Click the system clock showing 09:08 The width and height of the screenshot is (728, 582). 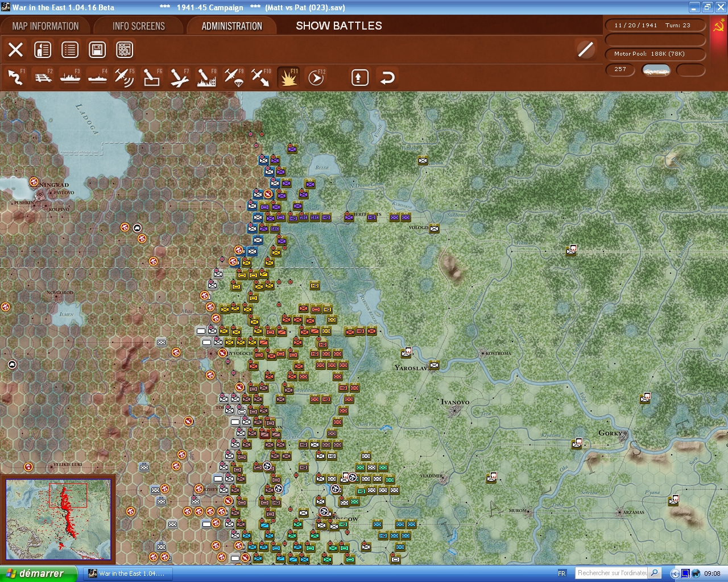712,573
